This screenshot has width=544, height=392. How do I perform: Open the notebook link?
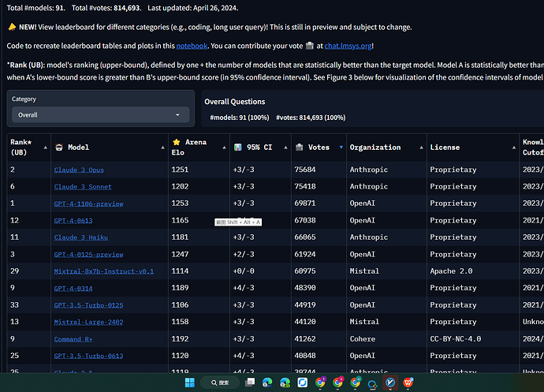tap(192, 46)
